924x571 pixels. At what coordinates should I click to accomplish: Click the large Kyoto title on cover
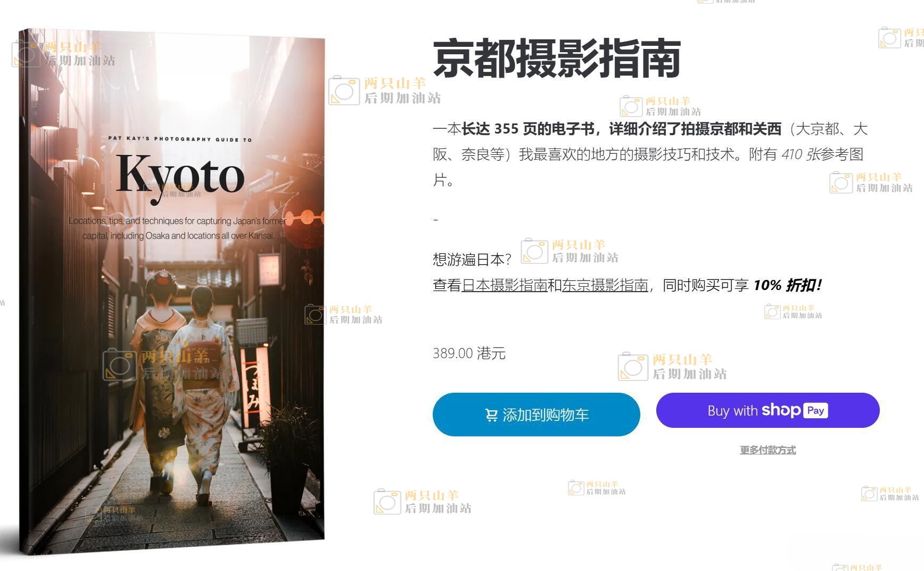pos(180,175)
